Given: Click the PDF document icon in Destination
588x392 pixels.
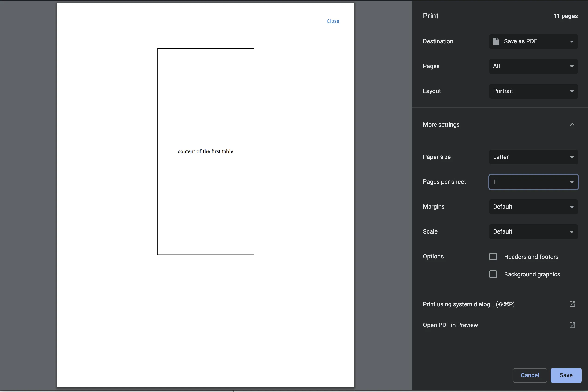Looking at the screenshot, I should click(495, 41).
